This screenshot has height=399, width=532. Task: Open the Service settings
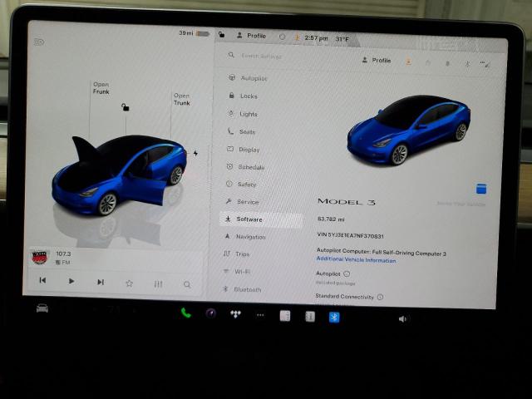(242, 202)
